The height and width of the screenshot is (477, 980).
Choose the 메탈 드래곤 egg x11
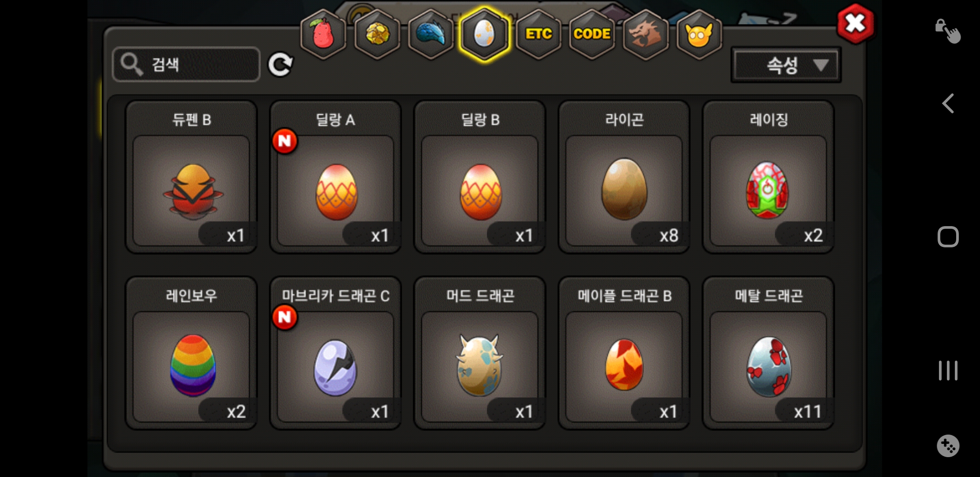tap(768, 353)
